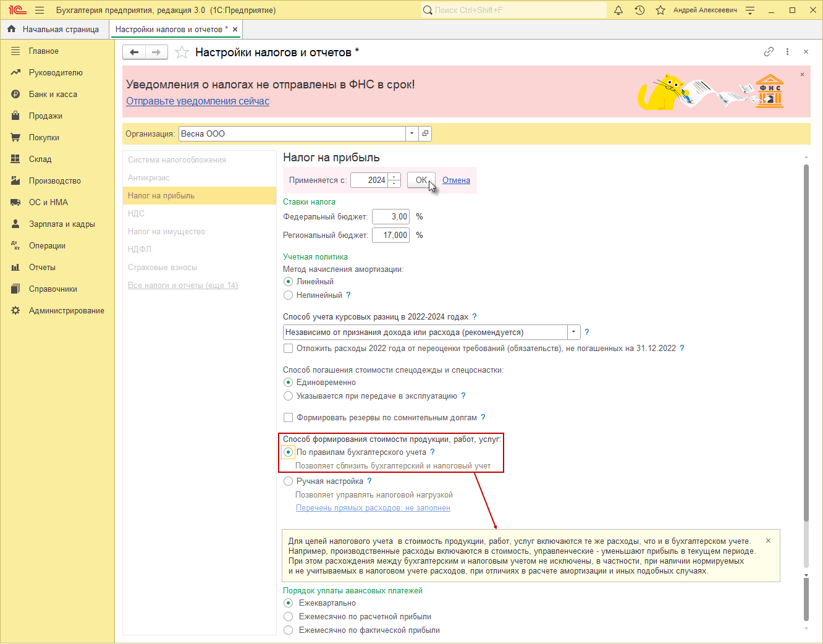Open Руководителю section
Image resolution: width=823 pixels, height=644 pixels.
click(56, 72)
